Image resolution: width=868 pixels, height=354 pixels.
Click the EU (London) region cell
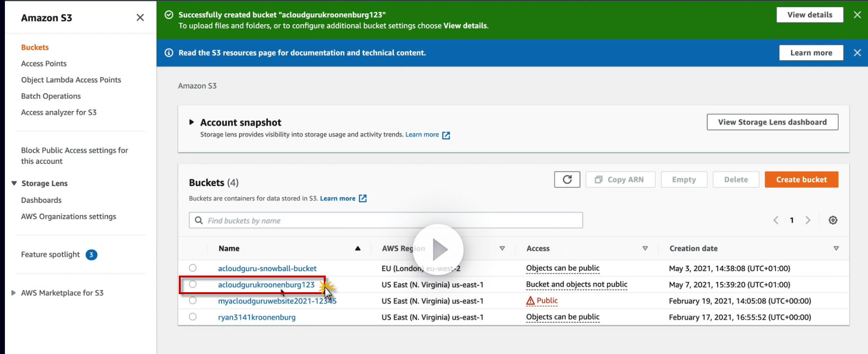pos(421,268)
